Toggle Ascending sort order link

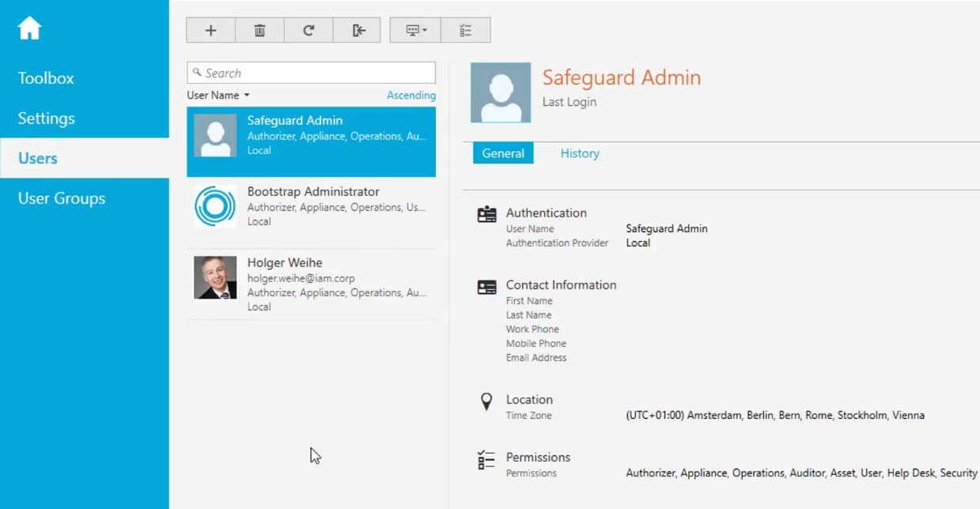pos(411,95)
